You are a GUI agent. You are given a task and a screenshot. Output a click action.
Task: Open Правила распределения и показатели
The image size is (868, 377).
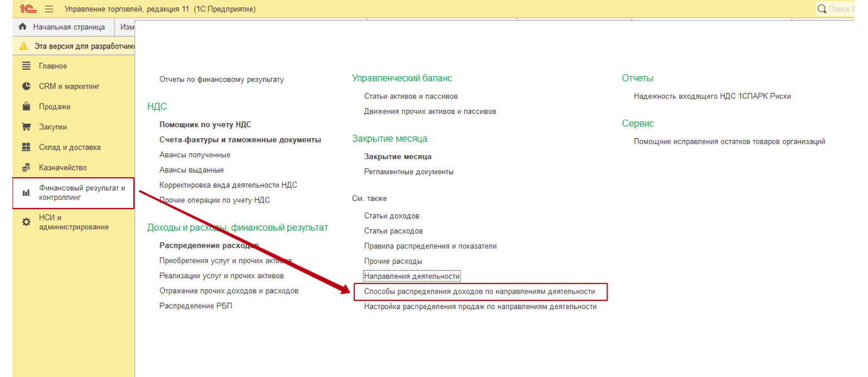tap(430, 246)
